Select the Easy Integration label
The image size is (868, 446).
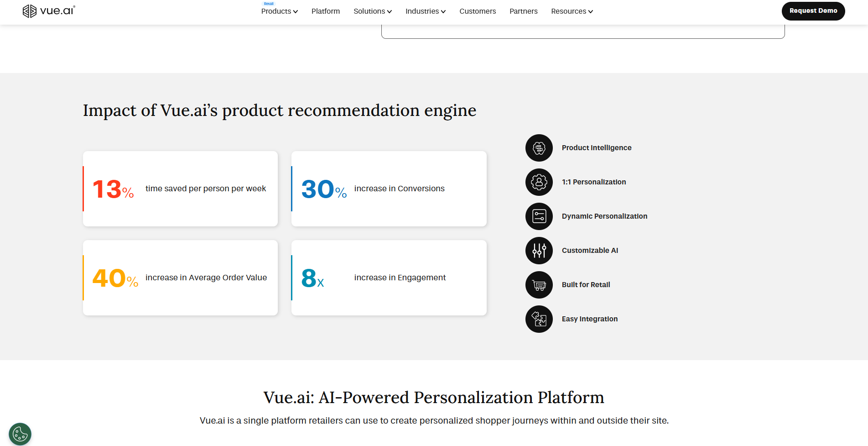[x=589, y=319]
